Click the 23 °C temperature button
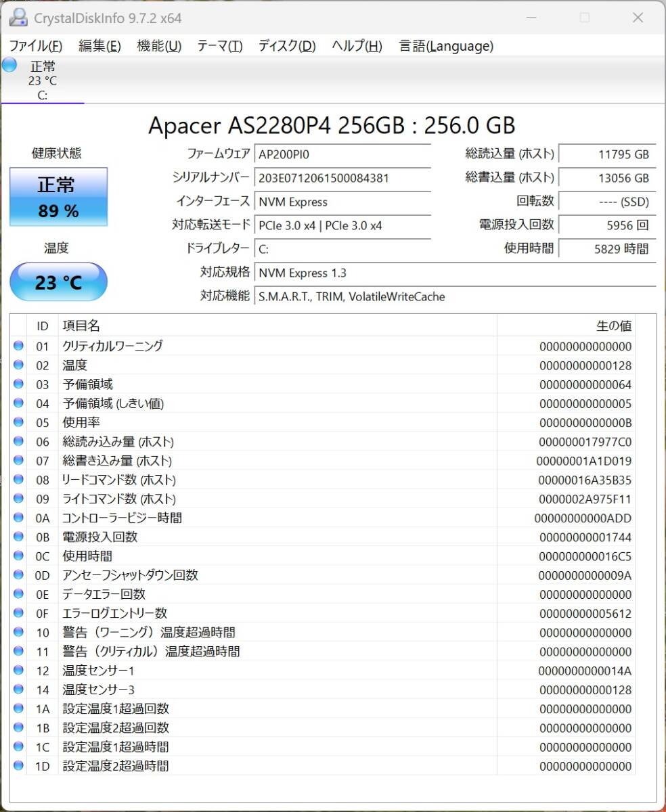Screen dimensions: 666x812 point(58,281)
